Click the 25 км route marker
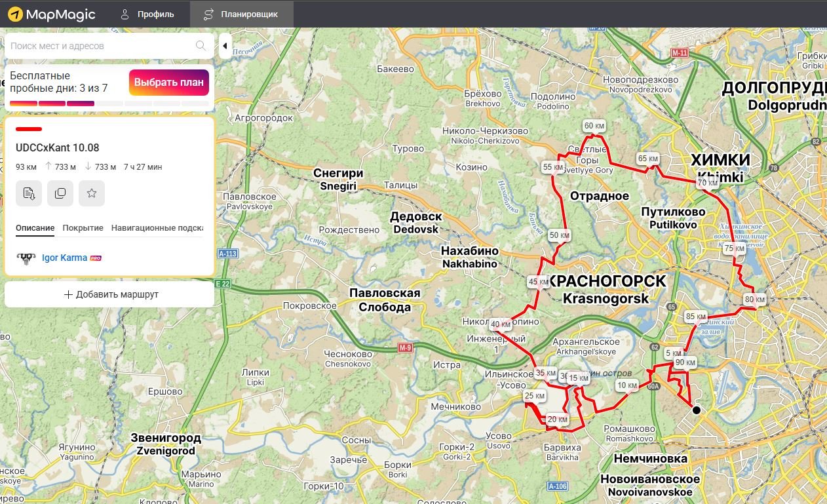 click(x=535, y=396)
